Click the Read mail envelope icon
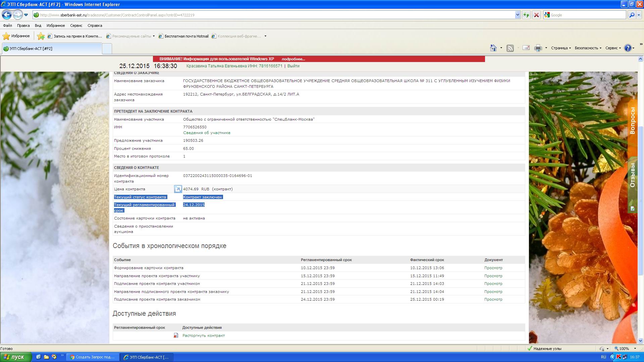 click(x=526, y=48)
